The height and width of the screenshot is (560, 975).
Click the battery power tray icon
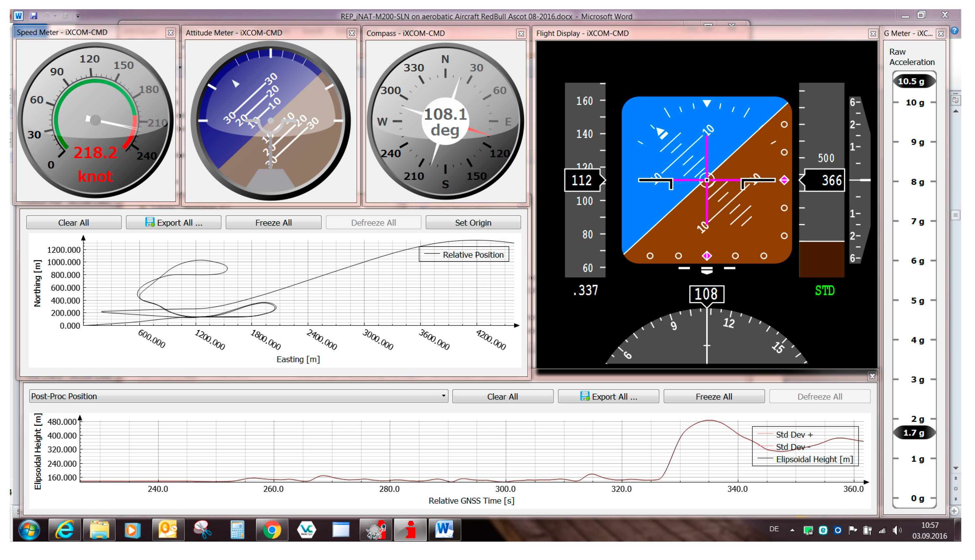(x=867, y=530)
